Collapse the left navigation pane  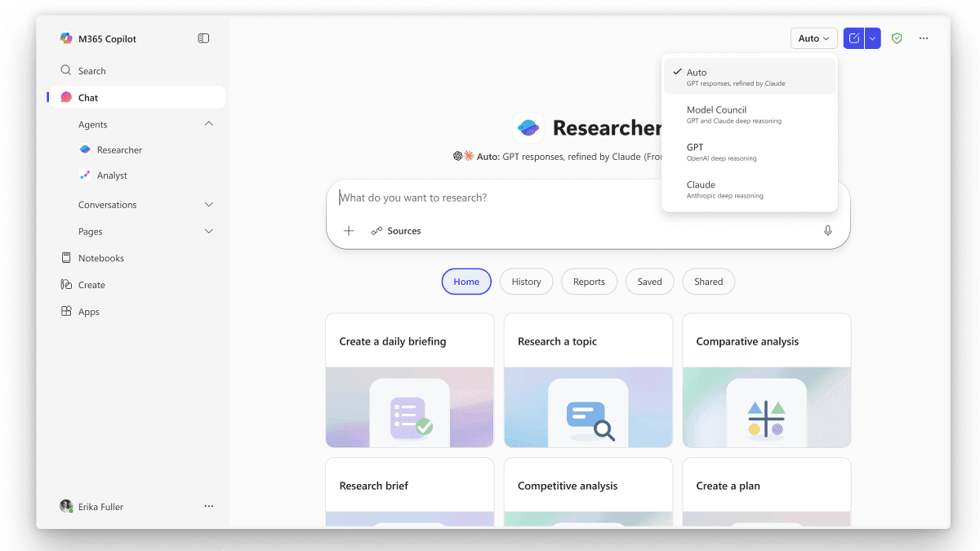(x=203, y=38)
